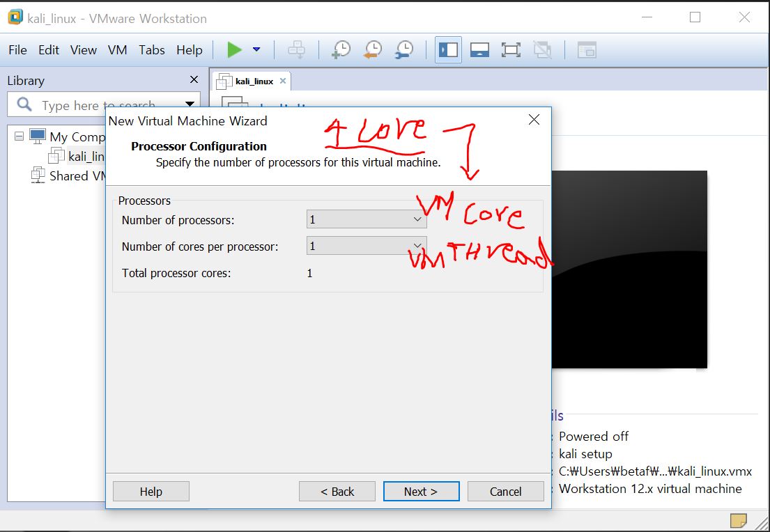Click 'Workstation 12.x virtual machine' text
The width and height of the screenshot is (770, 532).
[650, 489]
